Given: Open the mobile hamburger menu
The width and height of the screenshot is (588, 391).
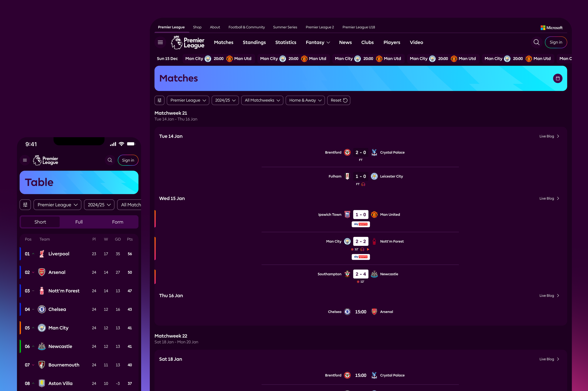Looking at the screenshot, I should (x=25, y=160).
